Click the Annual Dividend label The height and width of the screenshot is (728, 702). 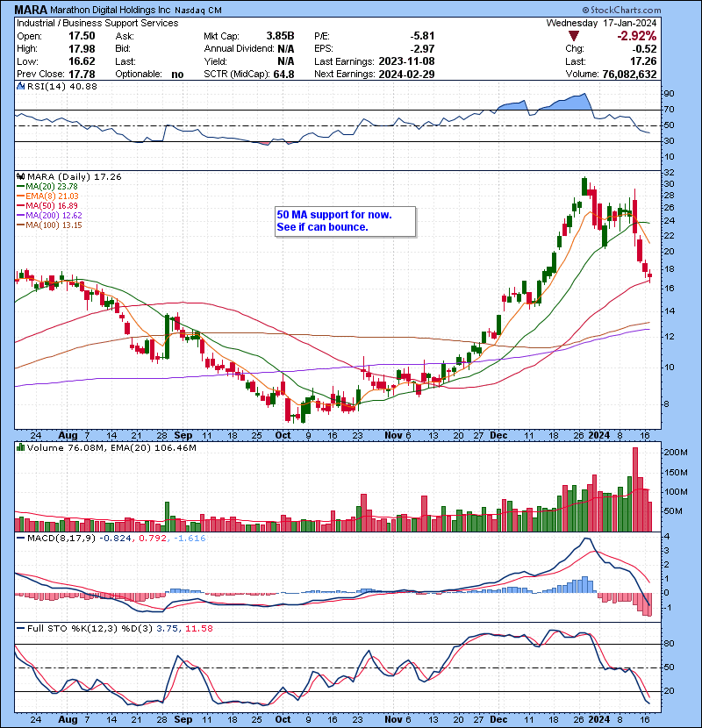[239, 48]
